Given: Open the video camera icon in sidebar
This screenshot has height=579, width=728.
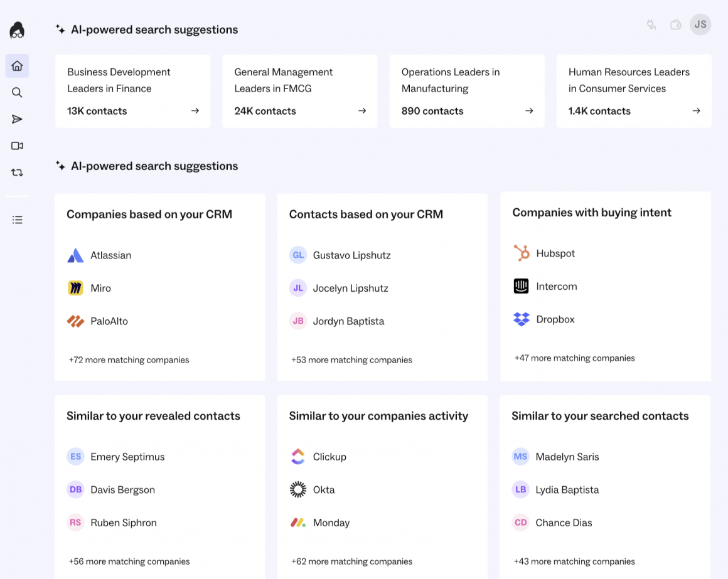Looking at the screenshot, I should 17,146.
